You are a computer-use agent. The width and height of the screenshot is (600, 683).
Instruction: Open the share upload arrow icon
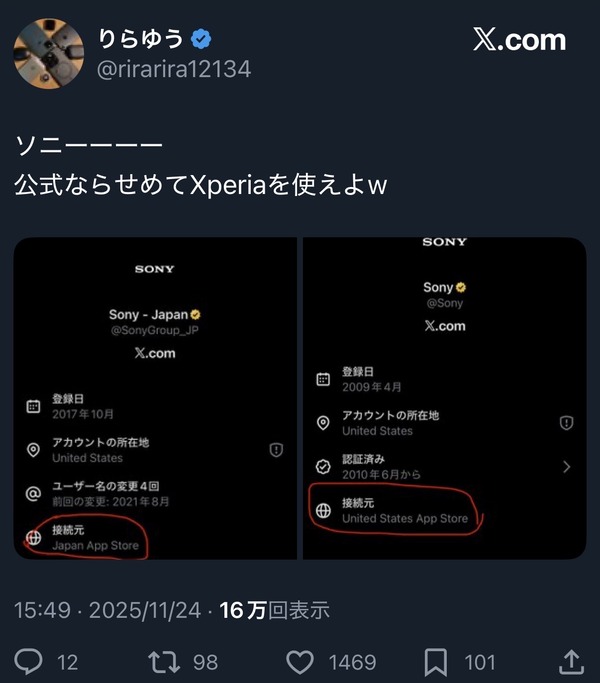(x=571, y=661)
